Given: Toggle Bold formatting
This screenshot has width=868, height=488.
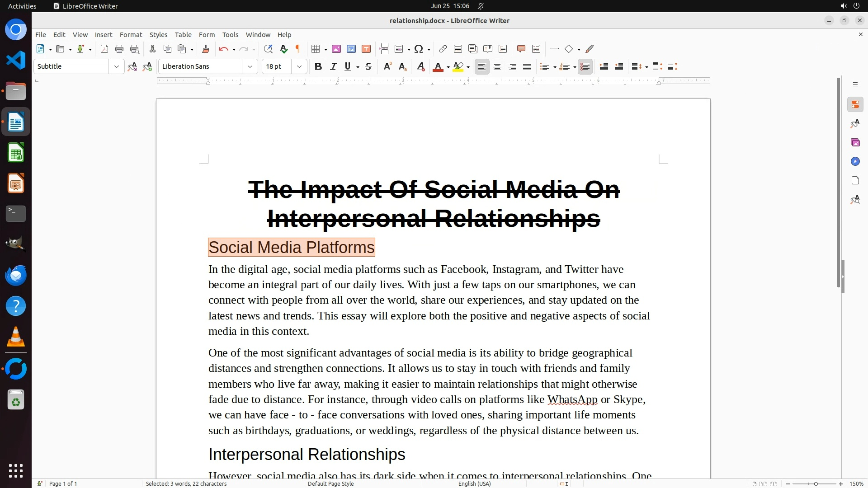Looking at the screenshot, I should coord(318,67).
